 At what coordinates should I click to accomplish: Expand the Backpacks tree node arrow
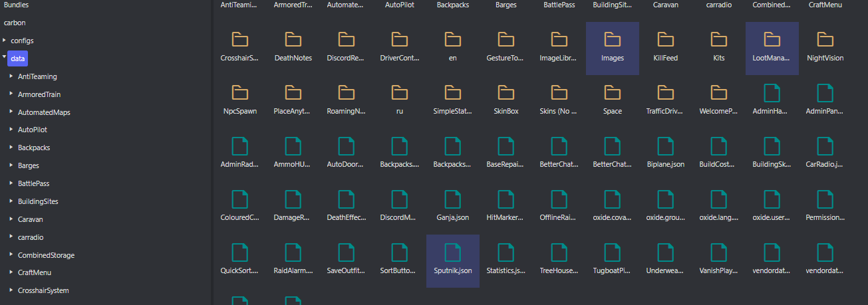pos(11,148)
